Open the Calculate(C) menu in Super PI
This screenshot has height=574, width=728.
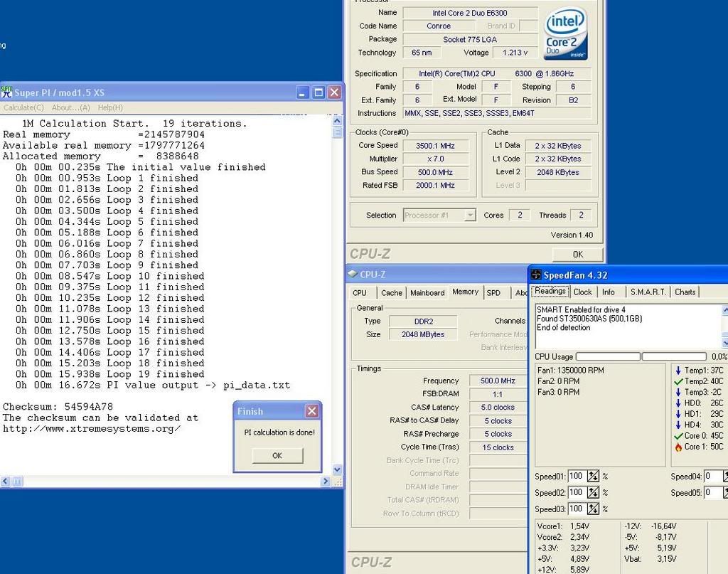(23, 107)
